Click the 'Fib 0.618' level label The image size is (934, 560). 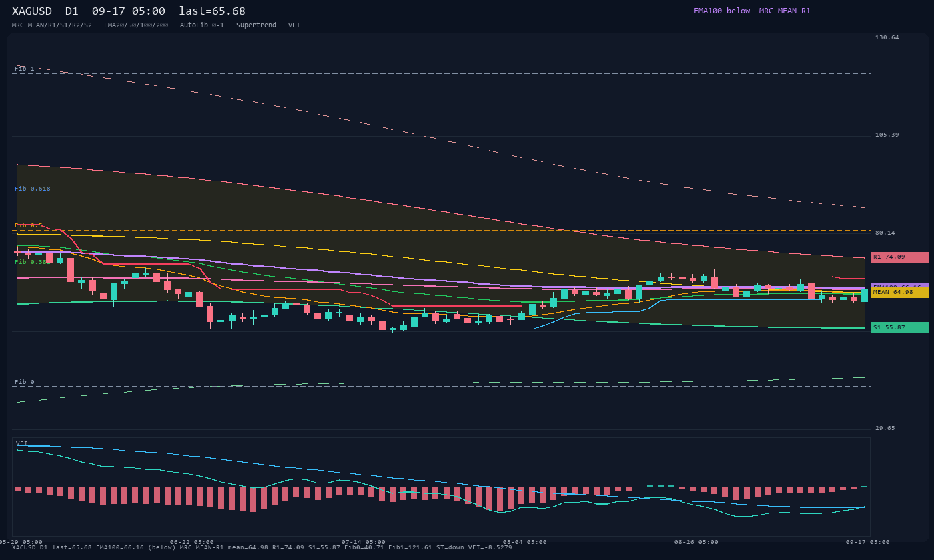[33, 189]
